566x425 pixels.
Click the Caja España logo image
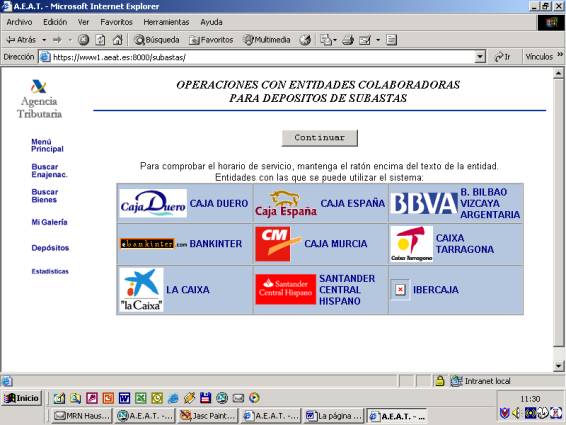pyautogui.click(x=286, y=204)
